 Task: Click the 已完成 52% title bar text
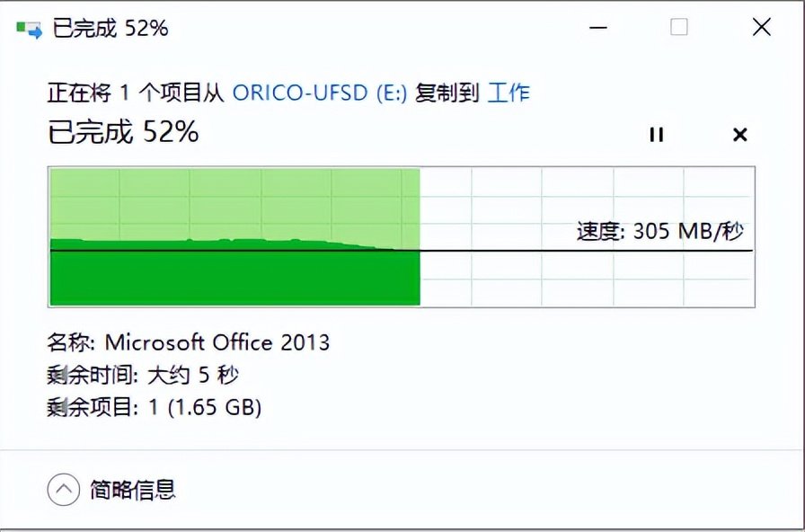[111, 29]
